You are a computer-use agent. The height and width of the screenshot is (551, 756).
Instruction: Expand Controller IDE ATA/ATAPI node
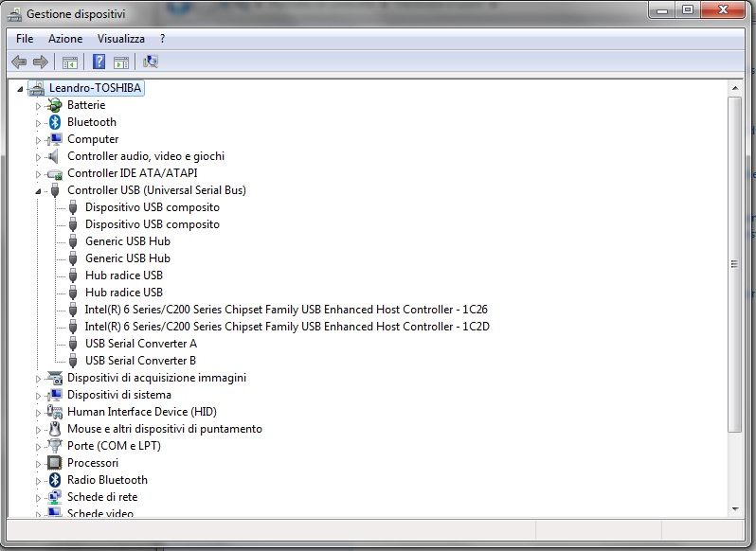38,174
